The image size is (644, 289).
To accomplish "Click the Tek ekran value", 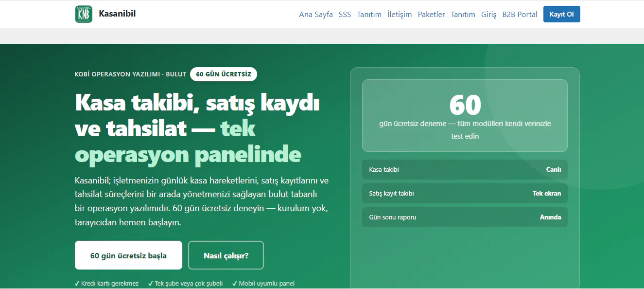I will coord(547,193).
